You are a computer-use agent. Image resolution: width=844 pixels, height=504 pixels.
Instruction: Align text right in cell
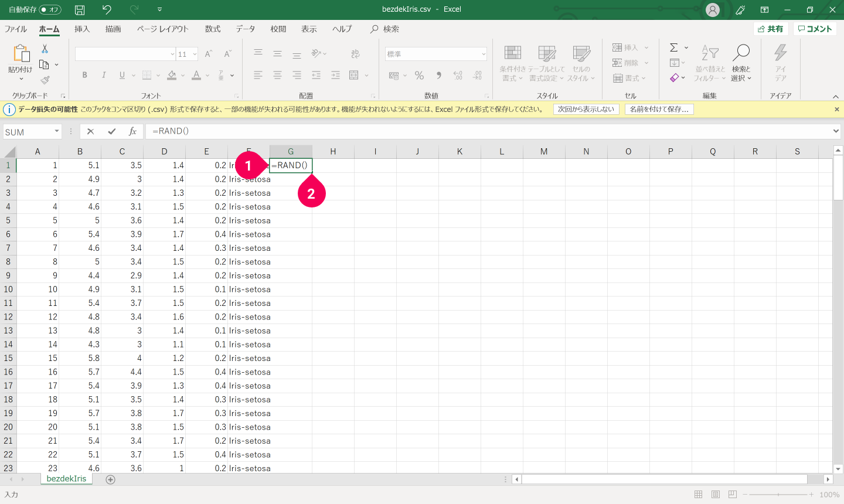[297, 75]
